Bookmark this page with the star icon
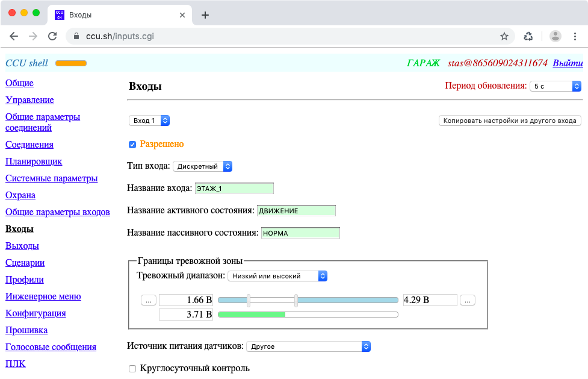This screenshot has height=379, width=588. tap(504, 36)
